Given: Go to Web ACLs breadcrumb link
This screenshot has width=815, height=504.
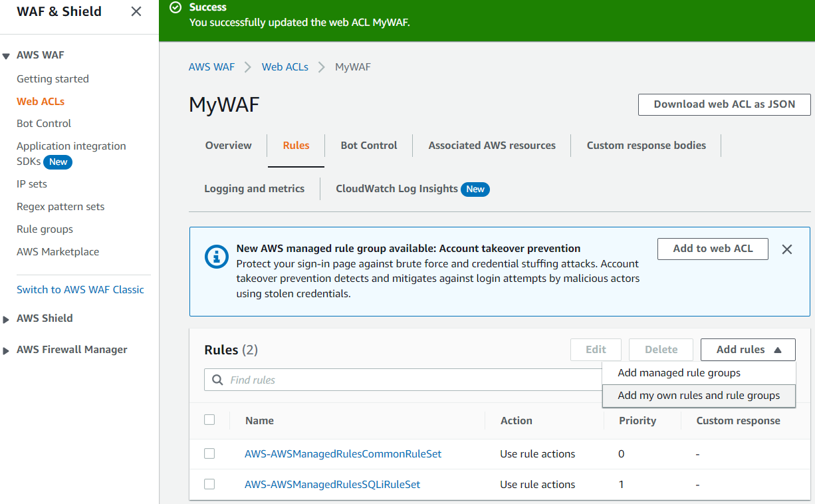Looking at the screenshot, I should click(285, 67).
